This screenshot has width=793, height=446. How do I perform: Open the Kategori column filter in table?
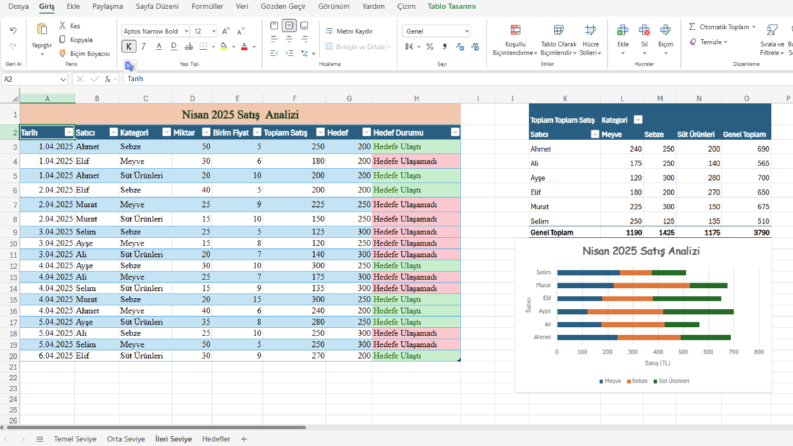[x=166, y=132]
